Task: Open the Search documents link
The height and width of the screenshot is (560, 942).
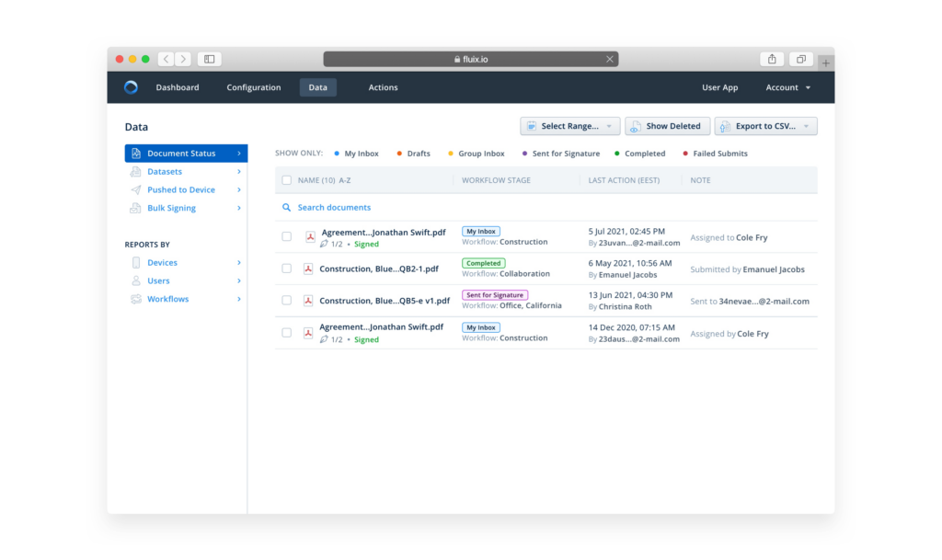Action: (x=336, y=208)
